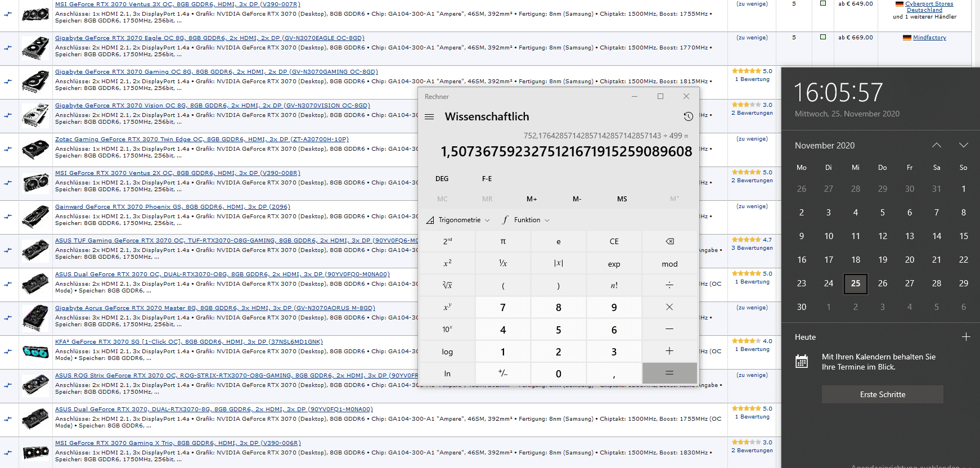Click the multiply operator button

(x=669, y=307)
